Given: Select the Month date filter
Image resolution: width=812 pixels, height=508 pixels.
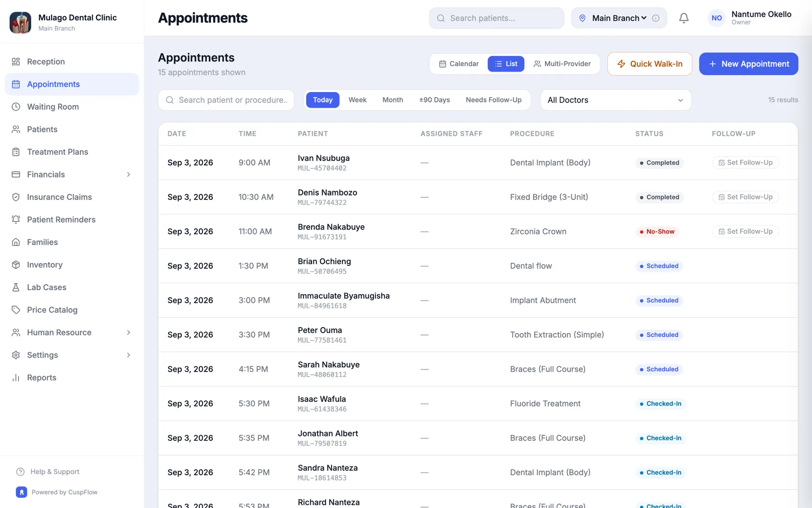Looking at the screenshot, I should (x=392, y=100).
